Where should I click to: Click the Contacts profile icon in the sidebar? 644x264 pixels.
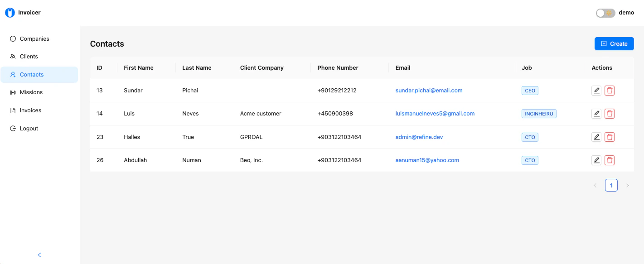point(14,74)
